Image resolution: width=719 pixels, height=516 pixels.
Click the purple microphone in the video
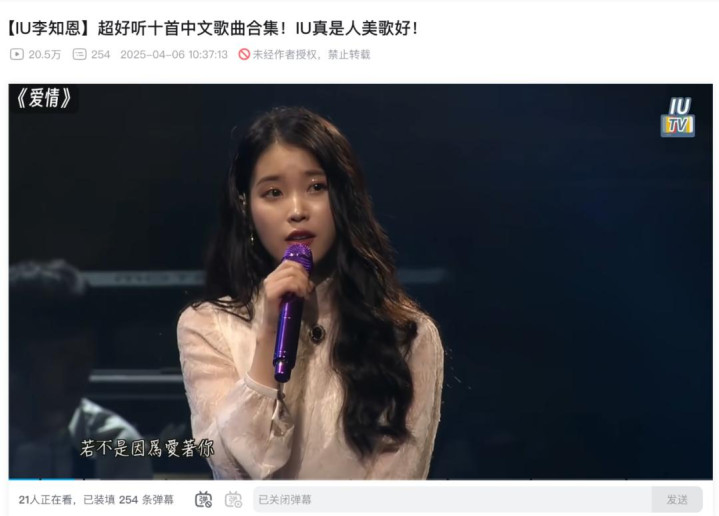click(292, 312)
